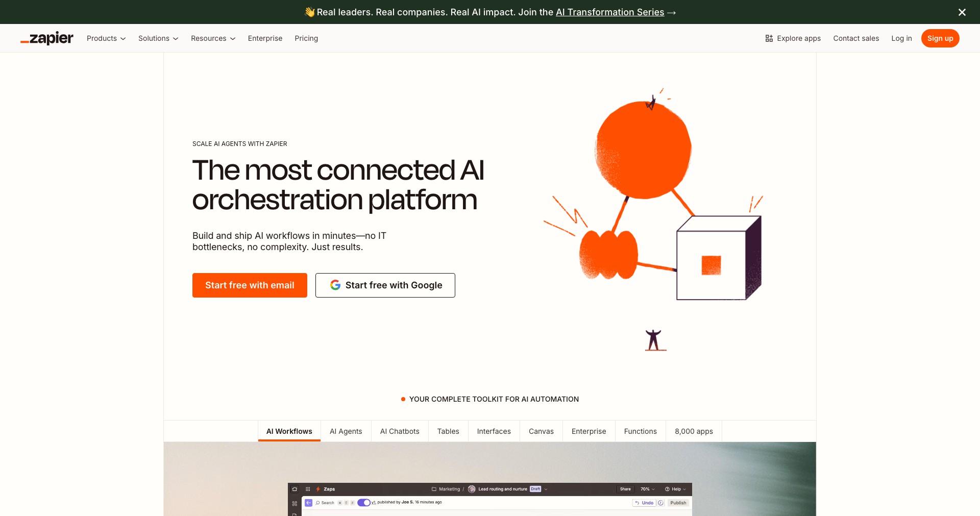Open the 8,000 apps tab
The height and width of the screenshot is (516, 980).
[694, 431]
